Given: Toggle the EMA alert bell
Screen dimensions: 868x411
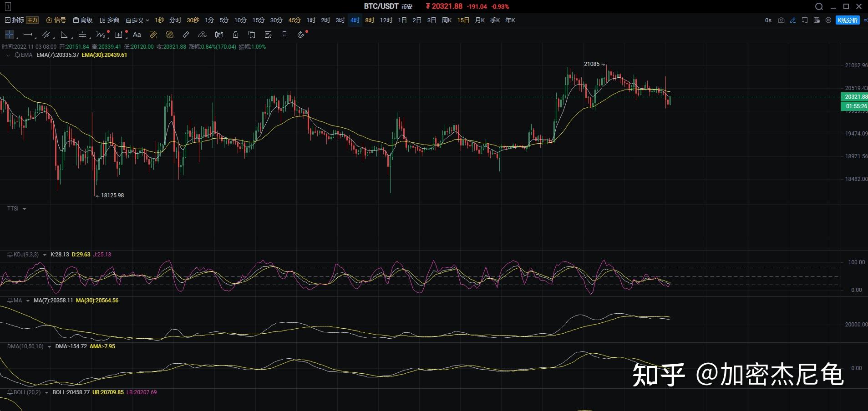Looking at the screenshot, I should (17, 55).
